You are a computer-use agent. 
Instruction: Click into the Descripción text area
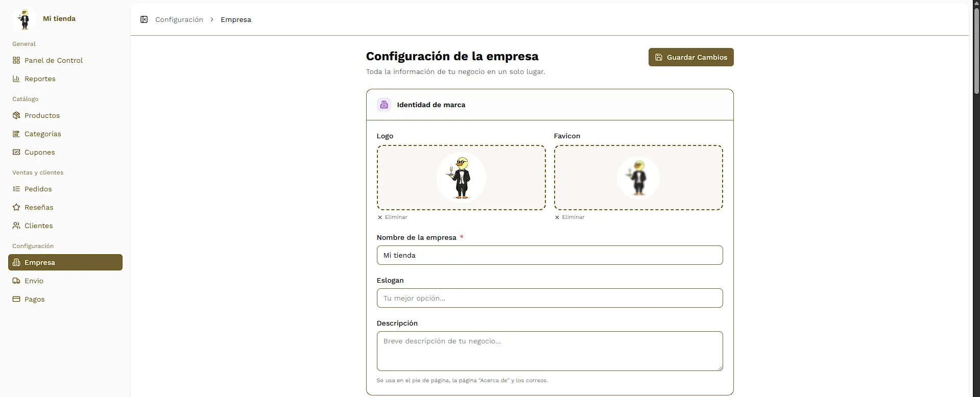point(549,351)
